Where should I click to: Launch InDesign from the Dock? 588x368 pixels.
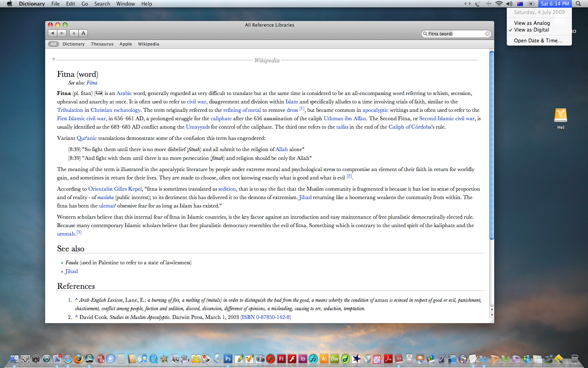pyautogui.click(x=303, y=359)
